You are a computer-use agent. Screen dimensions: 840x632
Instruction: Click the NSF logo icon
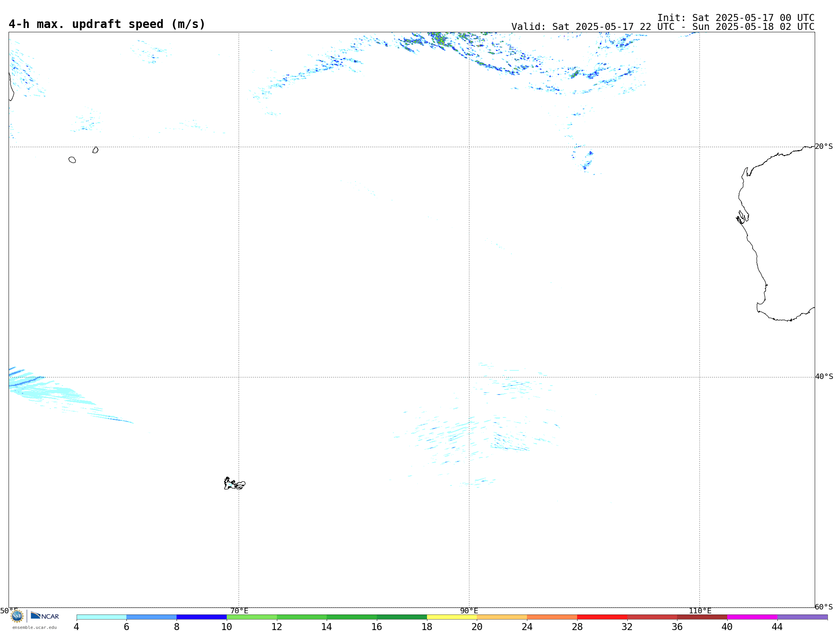coord(17,616)
